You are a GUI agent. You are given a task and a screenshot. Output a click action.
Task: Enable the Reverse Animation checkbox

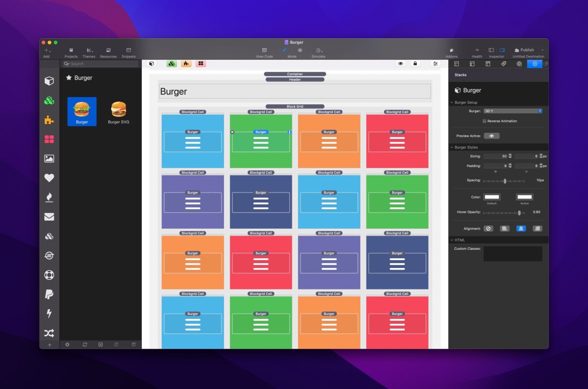485,121
